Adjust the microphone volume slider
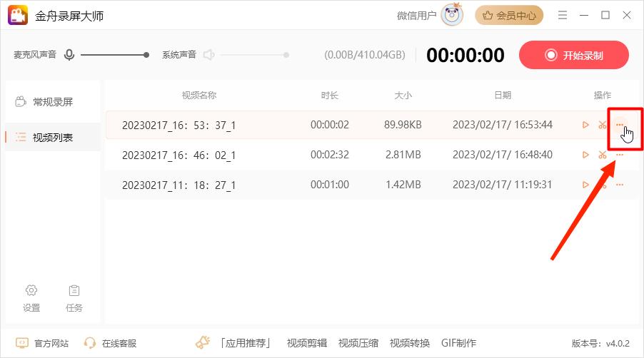 coord(114,54)
